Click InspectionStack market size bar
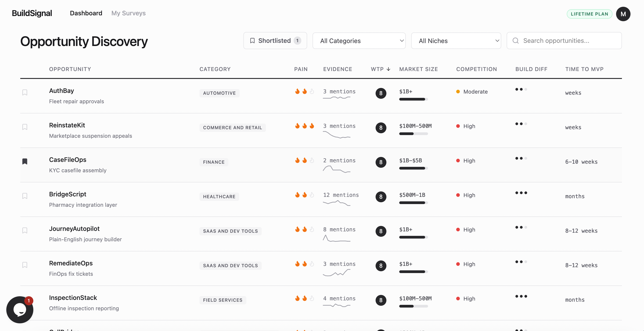Viewport: 644px width, 331px height. [x=413, y=306]
